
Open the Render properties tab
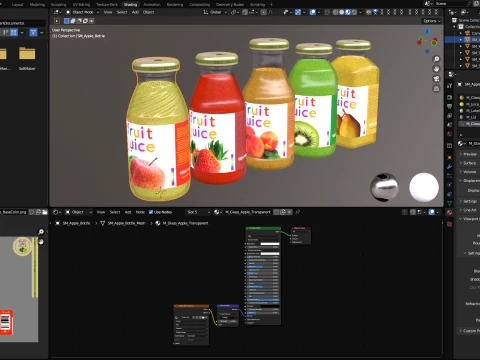coord(449,98)
